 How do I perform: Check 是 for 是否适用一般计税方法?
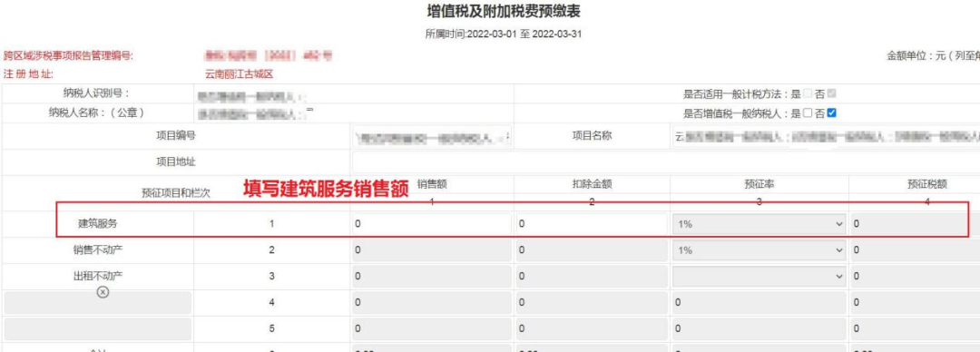point(807,93)
